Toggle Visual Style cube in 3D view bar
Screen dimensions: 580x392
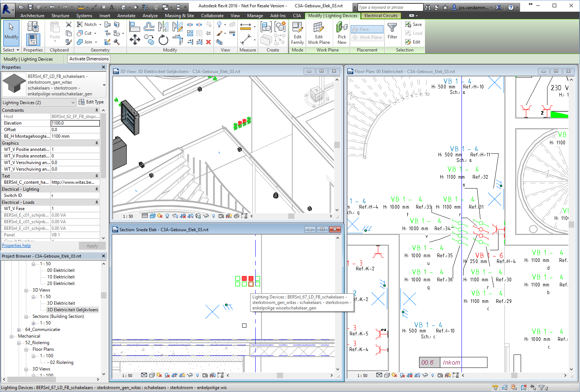[x=152, y=216]
